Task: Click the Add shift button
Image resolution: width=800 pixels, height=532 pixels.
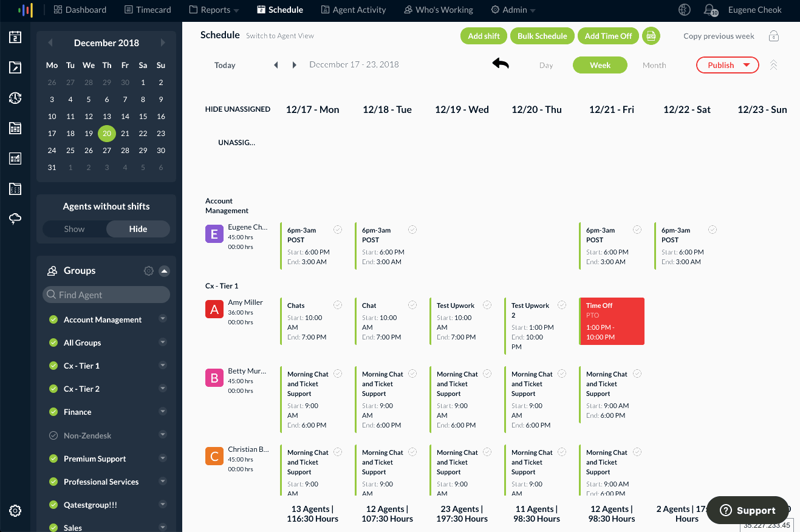Action: coord(484,36)
